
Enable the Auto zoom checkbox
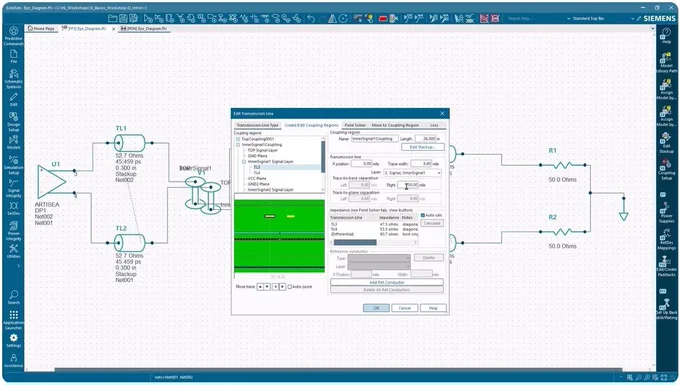click(290, 287)
